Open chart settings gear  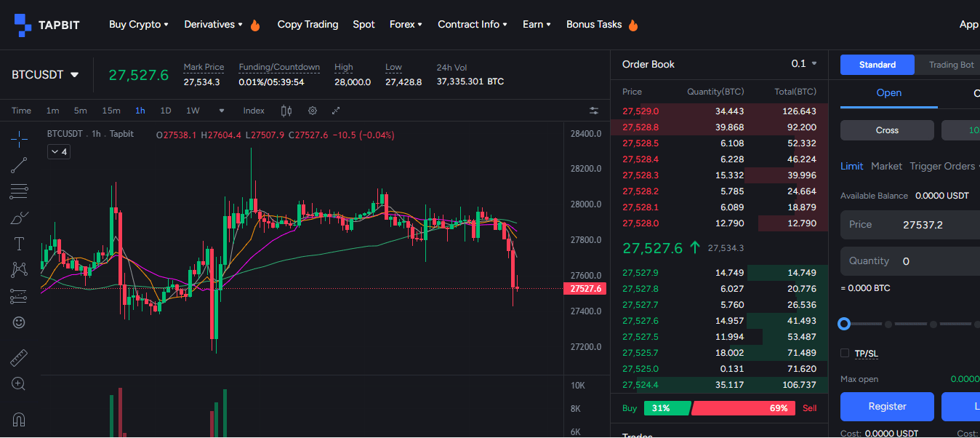point(313,111)
